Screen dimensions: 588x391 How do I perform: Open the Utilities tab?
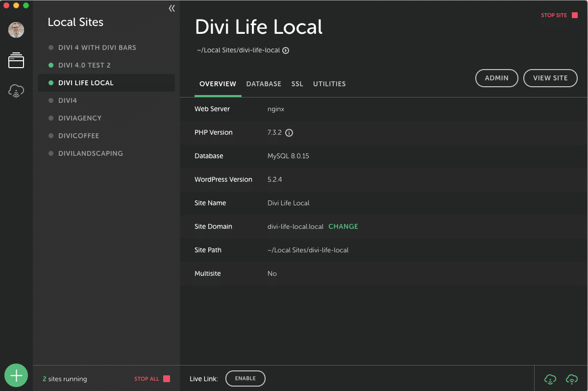[329, 84]
